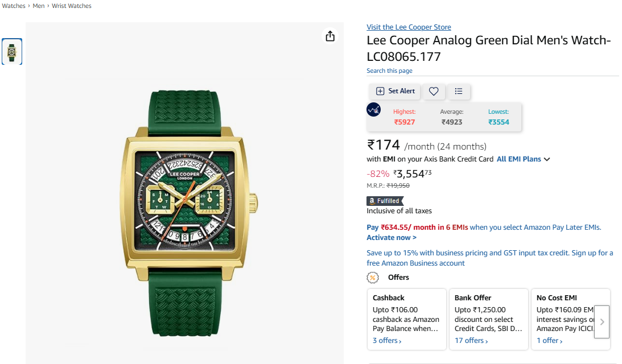This screenshot has height=364, width=622.
Task: Open the list view icon button
Action: (459, 91)
